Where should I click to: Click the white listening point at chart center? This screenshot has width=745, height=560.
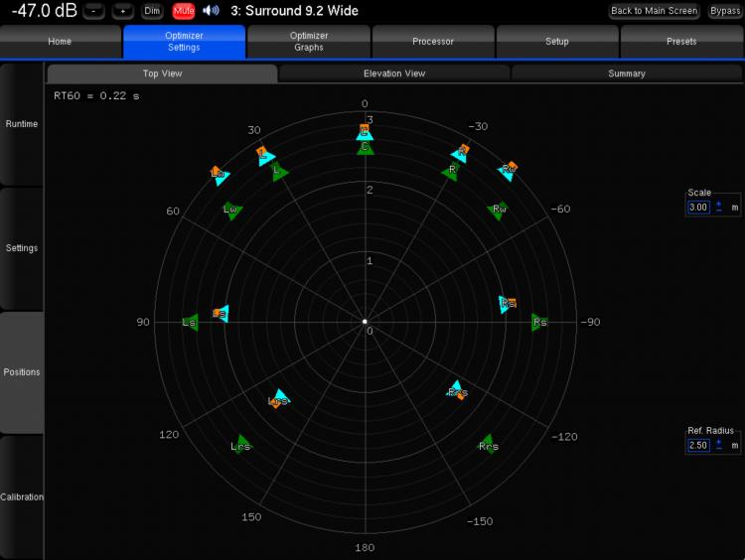tap(365, 322)
